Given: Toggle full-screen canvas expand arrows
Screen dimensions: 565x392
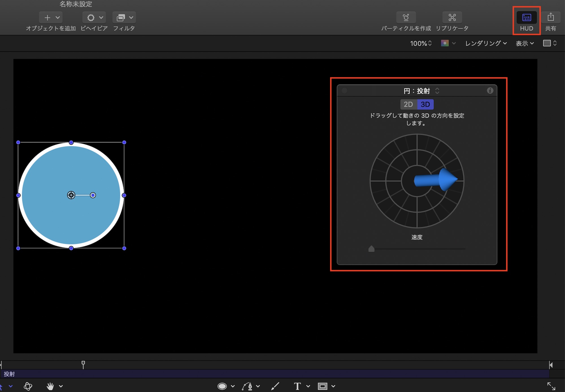Looking at the screenshot, I should [x=551, y=386].
